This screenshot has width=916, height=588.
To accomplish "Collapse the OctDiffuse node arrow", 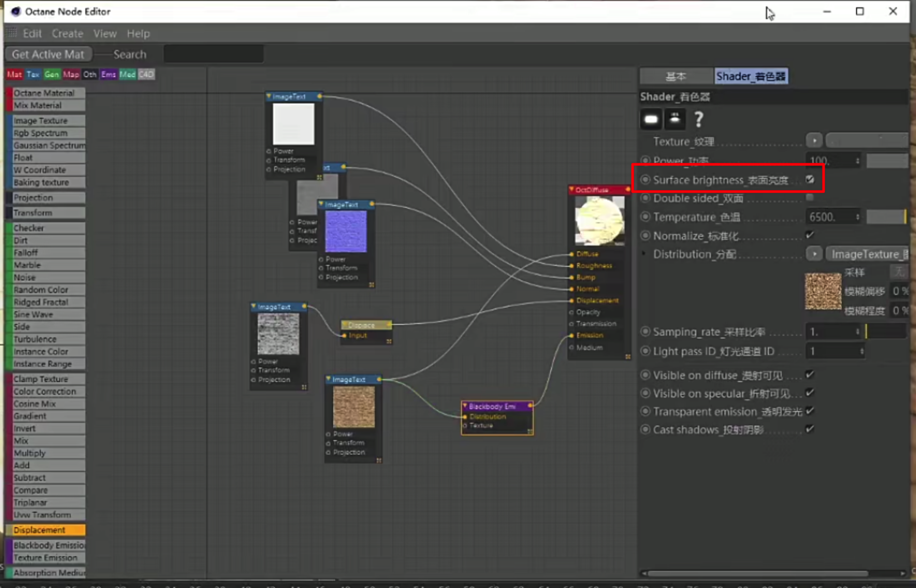I will coord(571,189).
